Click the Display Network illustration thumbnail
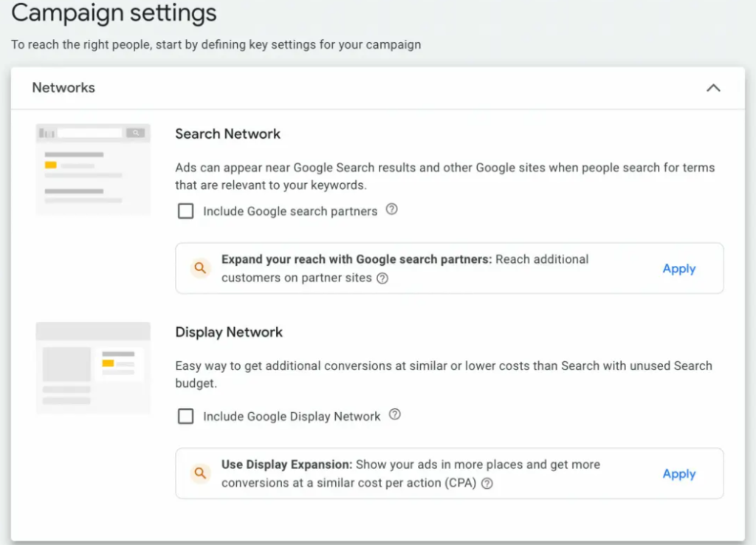This screenshot has width=756, height=545. tap(93, 368)
